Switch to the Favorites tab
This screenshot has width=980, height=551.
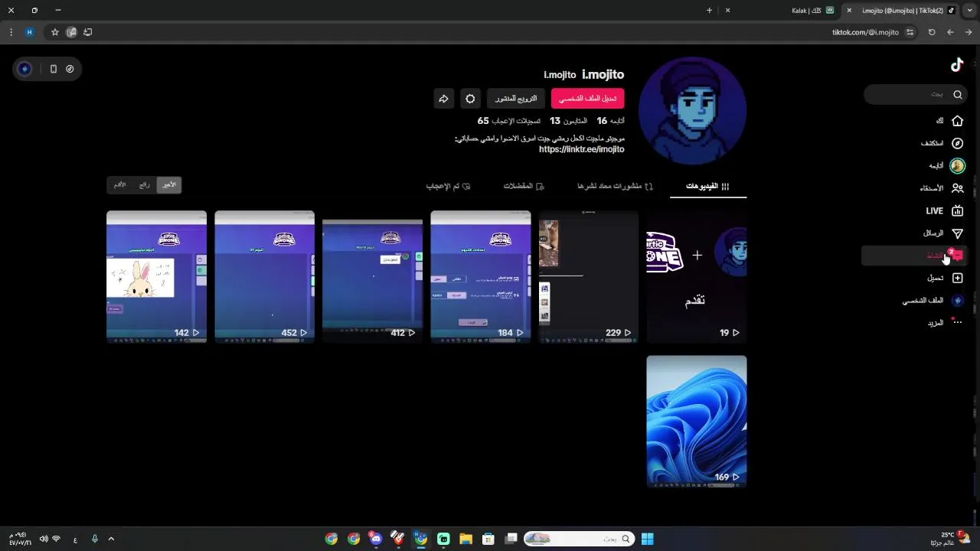point(524,187)
